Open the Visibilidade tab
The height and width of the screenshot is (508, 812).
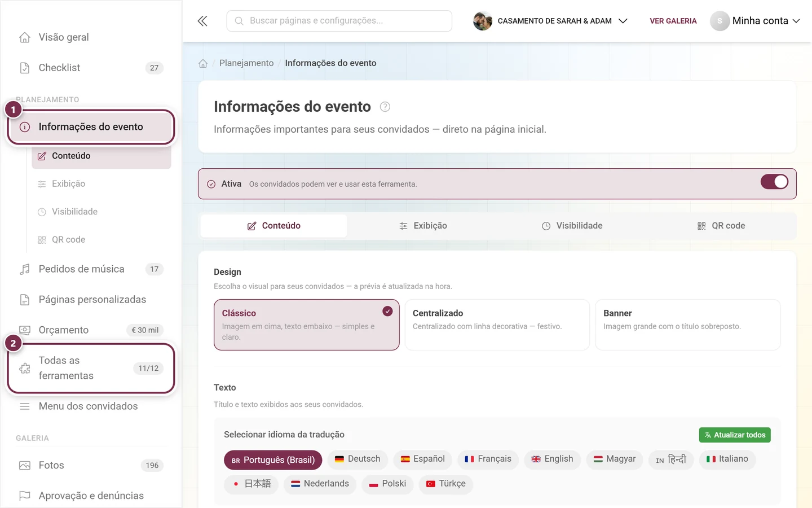(x=572, y=226)
